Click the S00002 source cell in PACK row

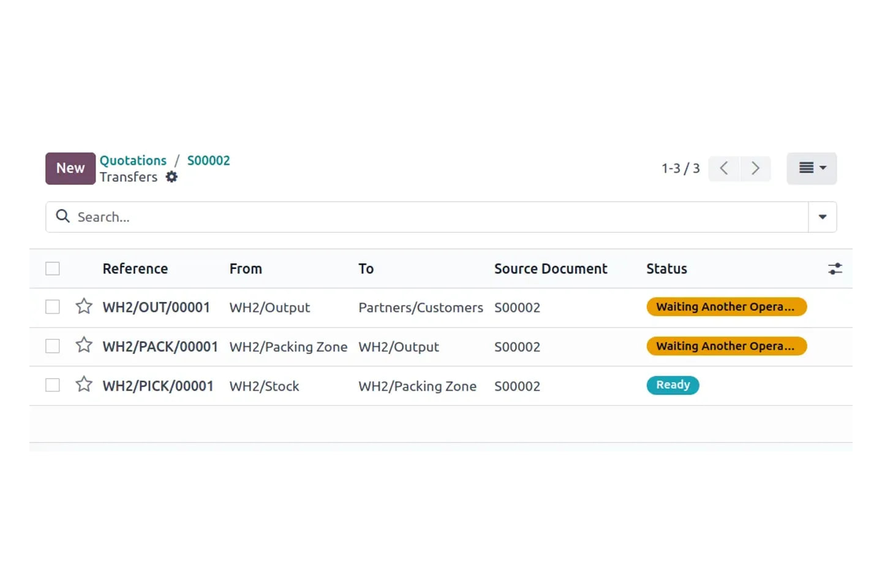tap(517, 347)
